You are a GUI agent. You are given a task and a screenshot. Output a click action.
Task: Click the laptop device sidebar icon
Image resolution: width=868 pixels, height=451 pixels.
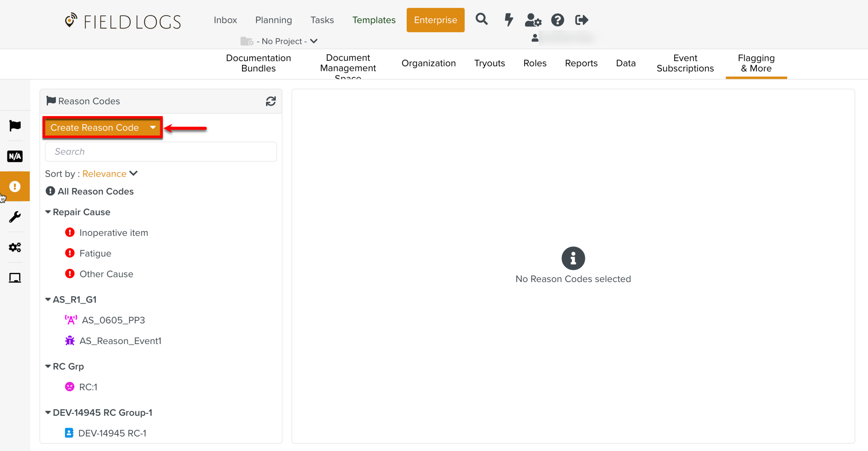point(15,278)
